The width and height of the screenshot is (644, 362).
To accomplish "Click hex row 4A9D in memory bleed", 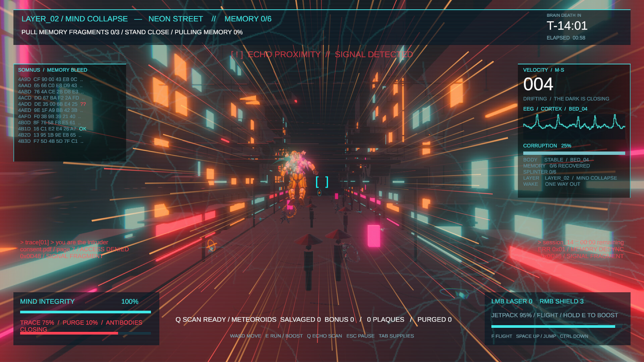I will point(50,79).
